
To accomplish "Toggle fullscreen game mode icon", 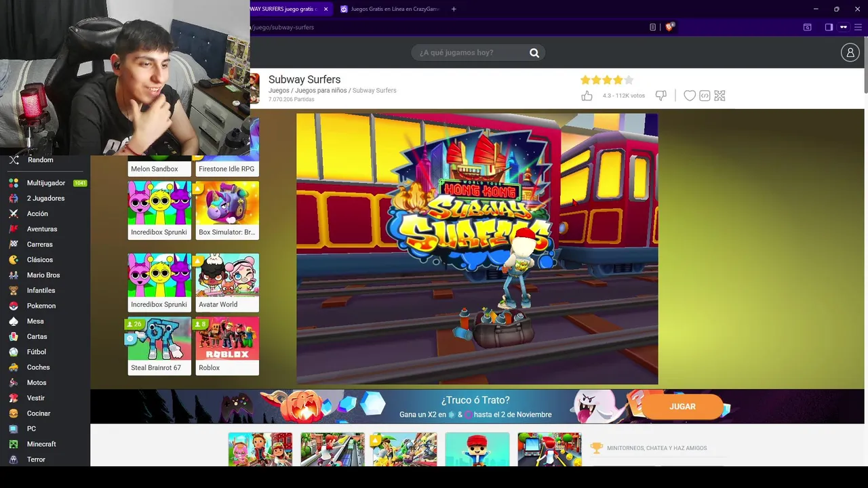I will (x=719, y=96).
